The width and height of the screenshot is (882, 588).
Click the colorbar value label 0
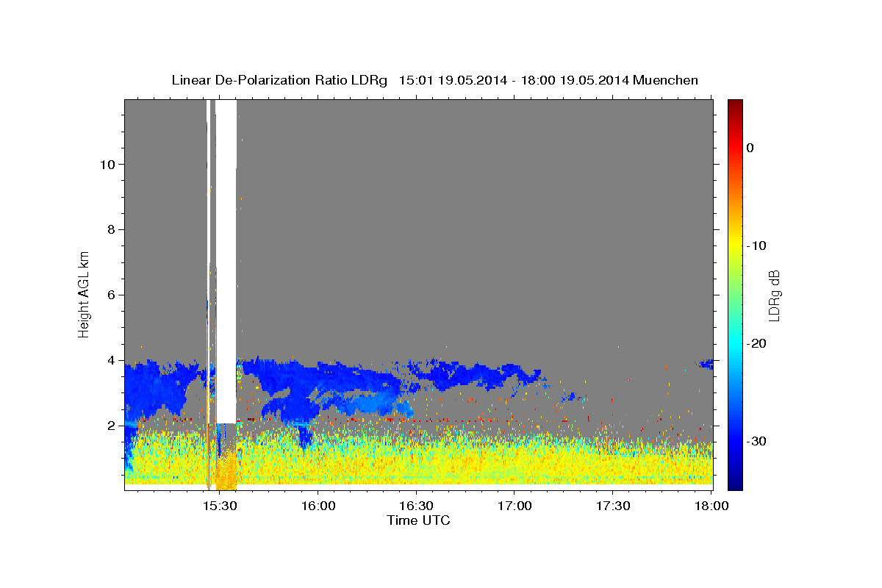pos(750,148)
